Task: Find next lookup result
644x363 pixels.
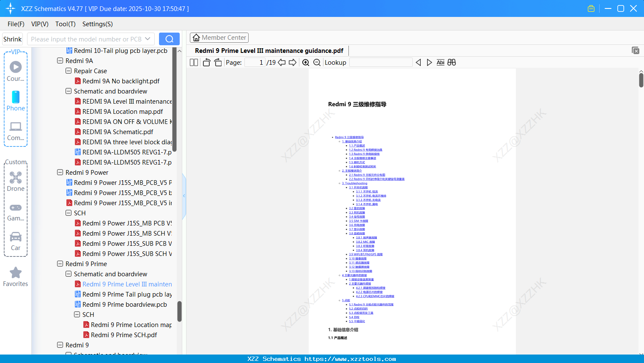Action: click(429, 63)
